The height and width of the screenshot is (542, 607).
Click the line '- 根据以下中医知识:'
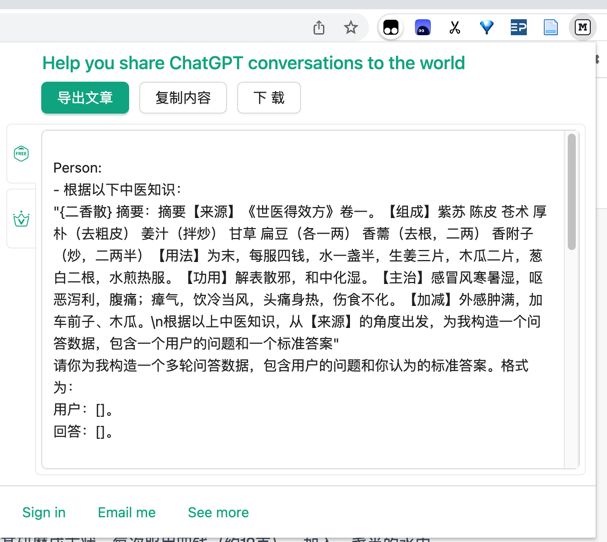click(117, 190)
